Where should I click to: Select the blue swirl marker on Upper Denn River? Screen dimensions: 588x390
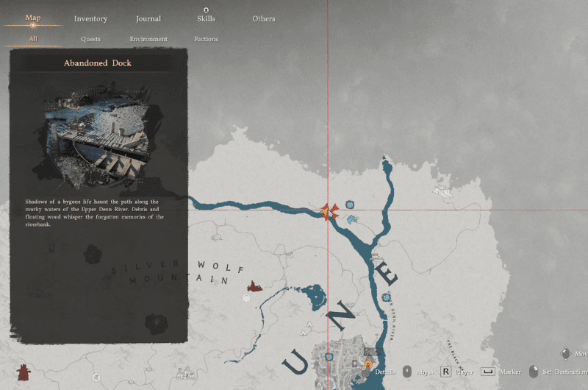coord(386,297)
